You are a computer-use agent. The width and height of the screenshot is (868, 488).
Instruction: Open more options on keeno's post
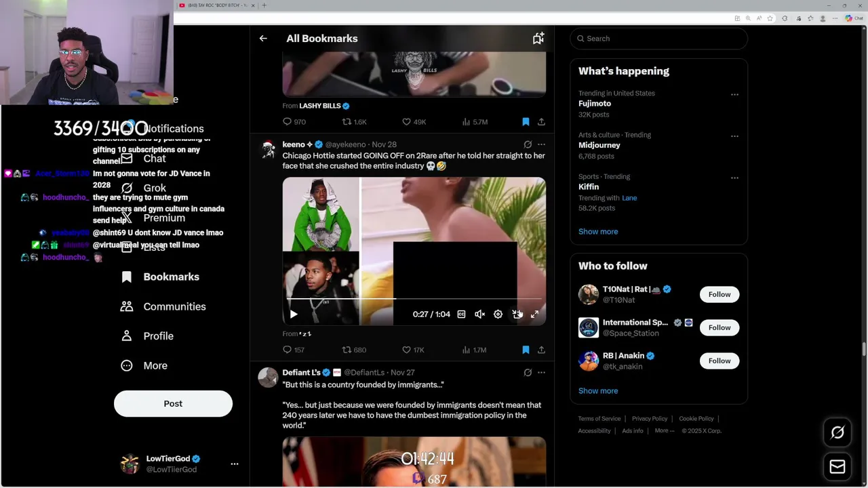tap(541, 144)
